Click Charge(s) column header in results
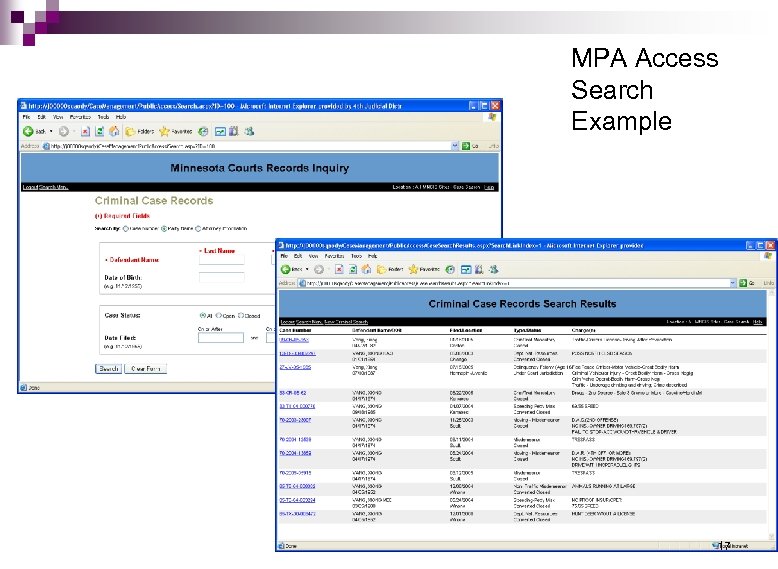 584,330
